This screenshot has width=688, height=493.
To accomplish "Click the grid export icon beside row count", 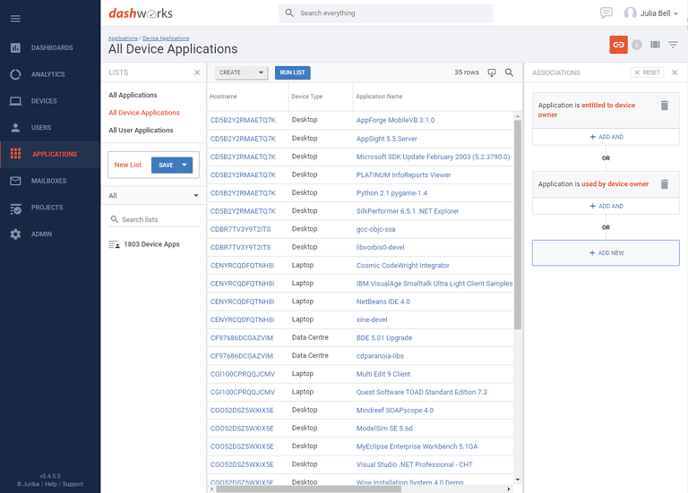I will [491, 72].
